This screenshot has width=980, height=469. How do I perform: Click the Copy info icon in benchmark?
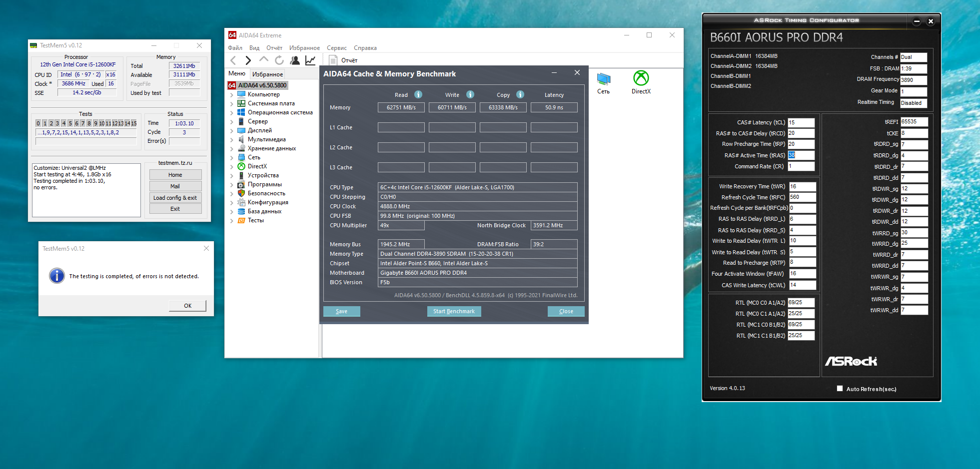tap(520, 94)
